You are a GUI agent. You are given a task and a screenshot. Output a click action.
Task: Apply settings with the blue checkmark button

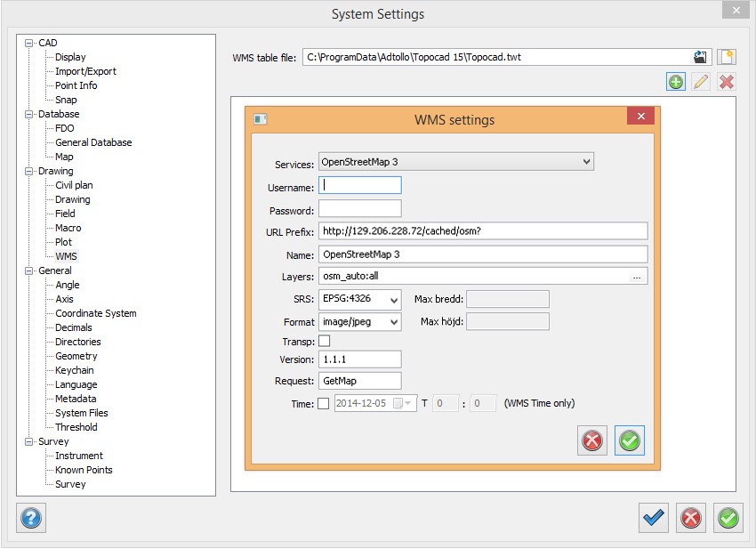coord(654,518)
